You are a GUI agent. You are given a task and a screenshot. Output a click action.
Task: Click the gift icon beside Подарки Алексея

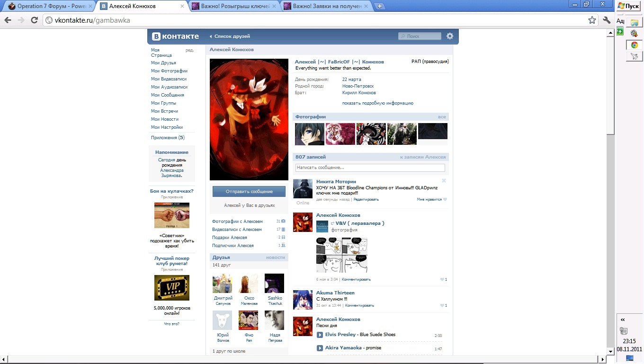283,238
